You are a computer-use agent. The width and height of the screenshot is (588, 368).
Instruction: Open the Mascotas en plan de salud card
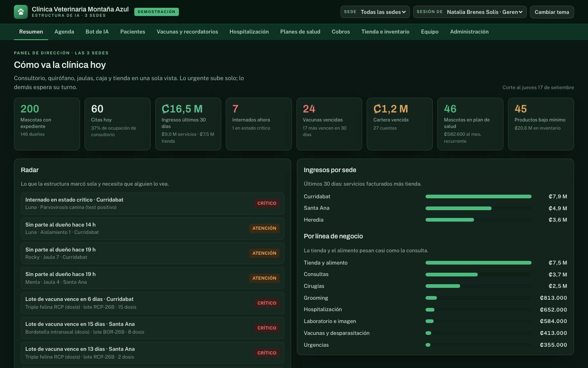click(470, 124)
